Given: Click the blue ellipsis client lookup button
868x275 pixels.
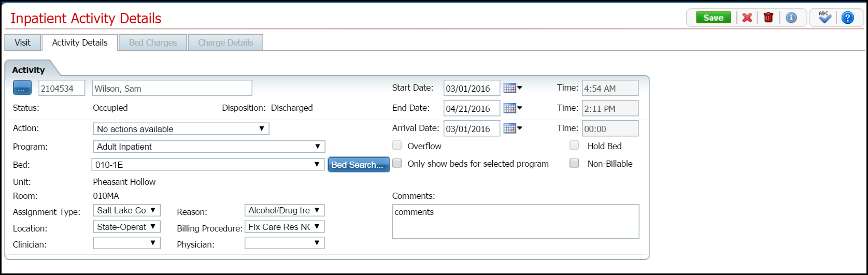Looking at the screenshot, I should (22, 89).
